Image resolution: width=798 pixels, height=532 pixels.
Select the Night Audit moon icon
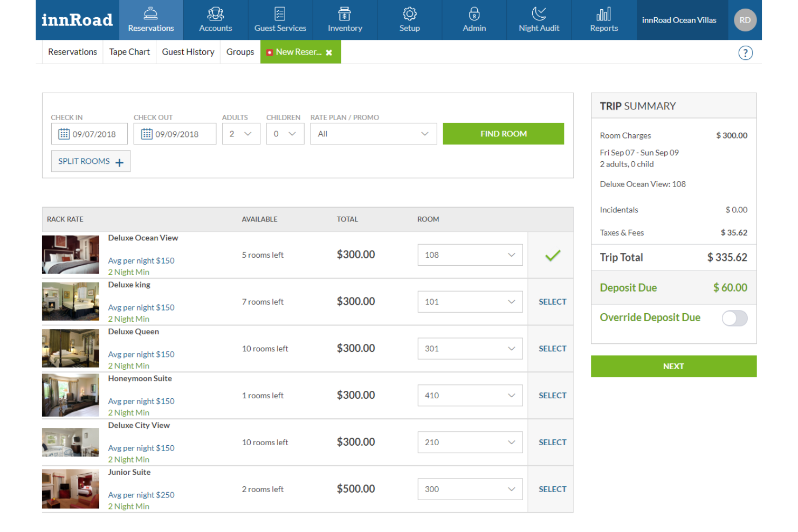click(539, 15)
